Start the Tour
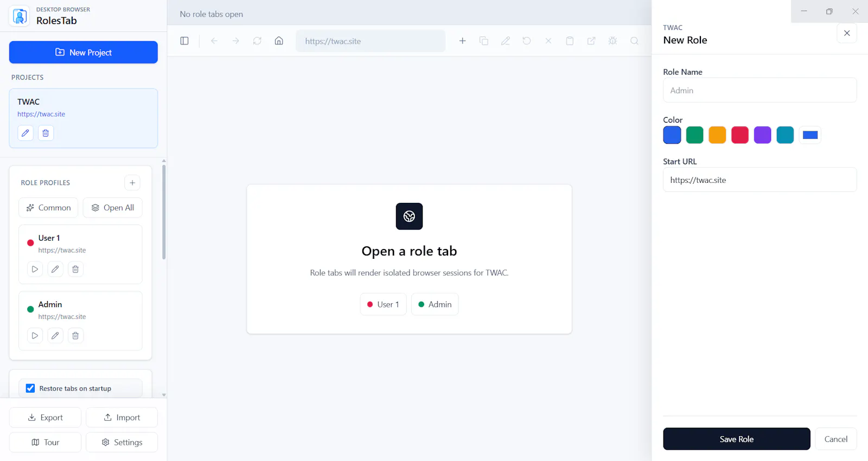868x461 pixels. coord(45,443)
